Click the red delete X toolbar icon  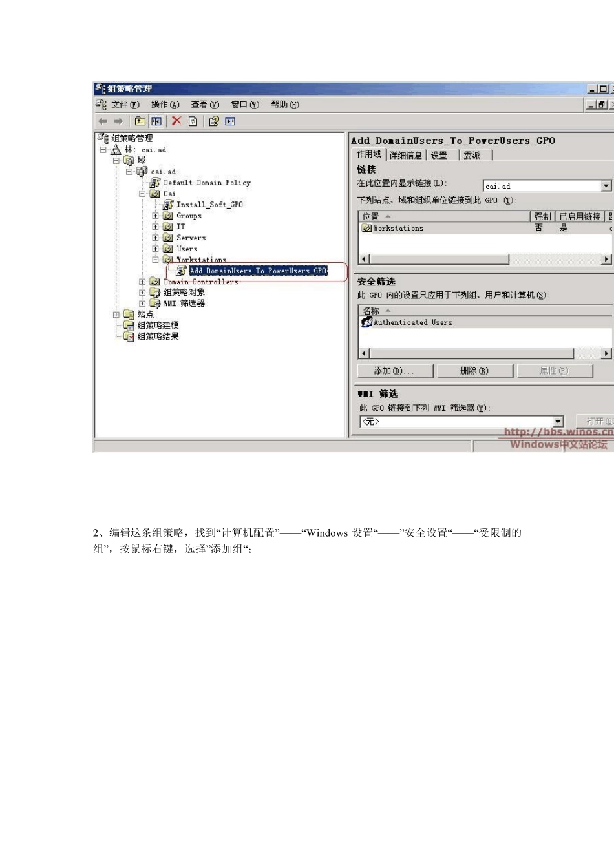176,121
